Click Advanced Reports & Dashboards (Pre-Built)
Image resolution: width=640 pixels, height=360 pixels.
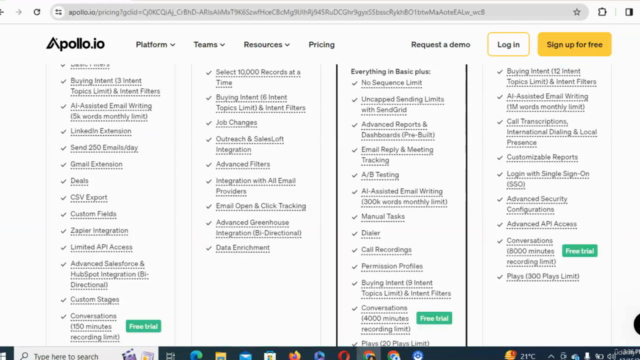coord(398,129)
